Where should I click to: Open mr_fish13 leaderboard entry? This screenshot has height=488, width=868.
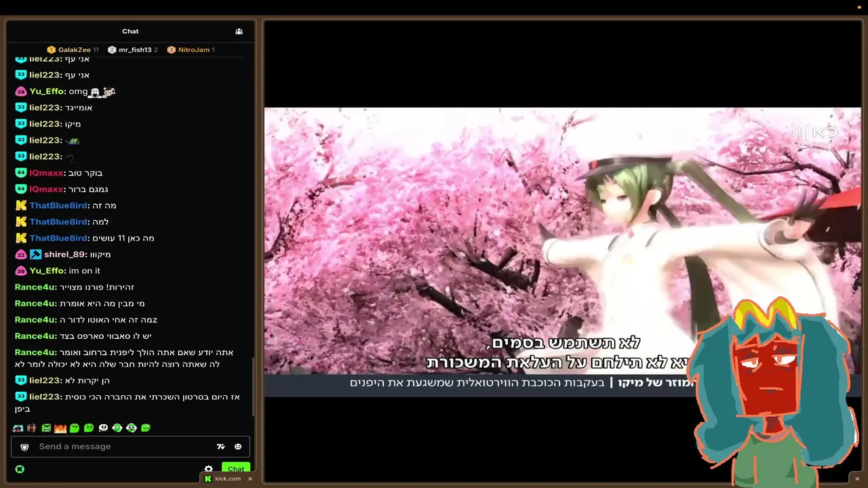point(133,49)
